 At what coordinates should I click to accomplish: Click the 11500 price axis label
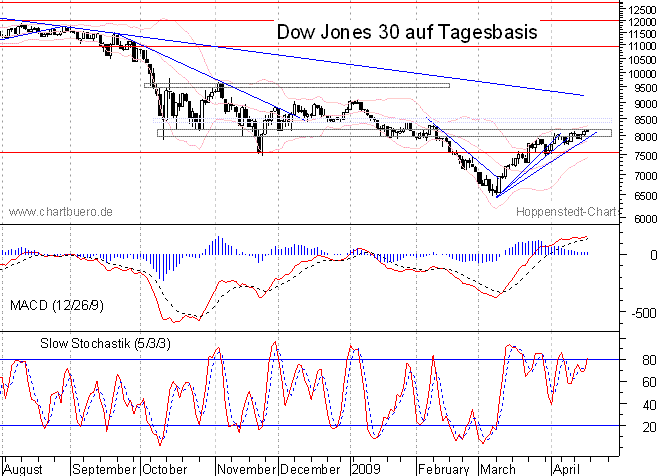click(642, 34)
